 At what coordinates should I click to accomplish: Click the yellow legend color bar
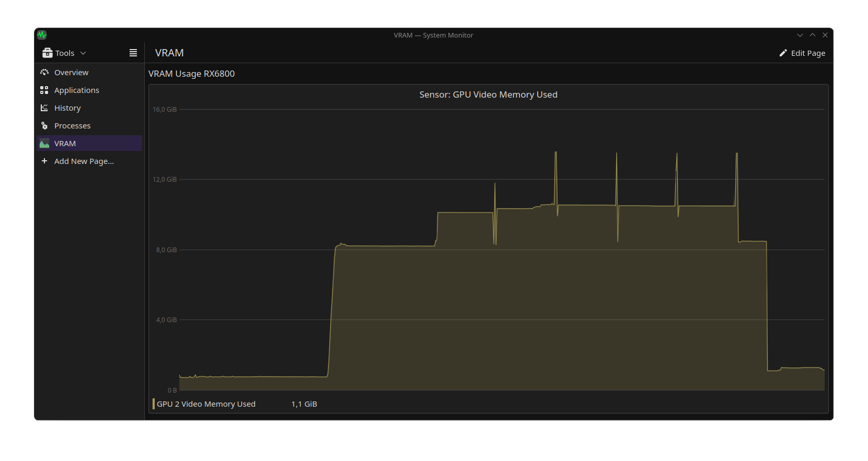coord(154,404)
